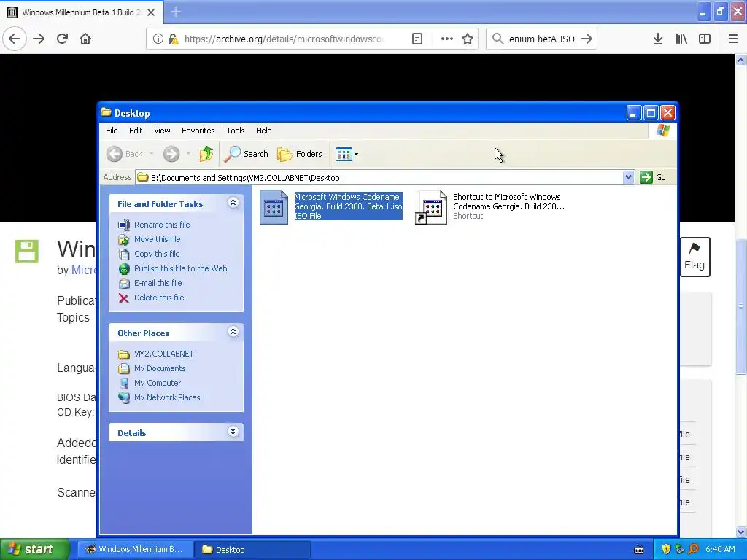The width and height of the screenshot is (747, 560).
Task: Open the Edit menu
Action: (136, 131)
